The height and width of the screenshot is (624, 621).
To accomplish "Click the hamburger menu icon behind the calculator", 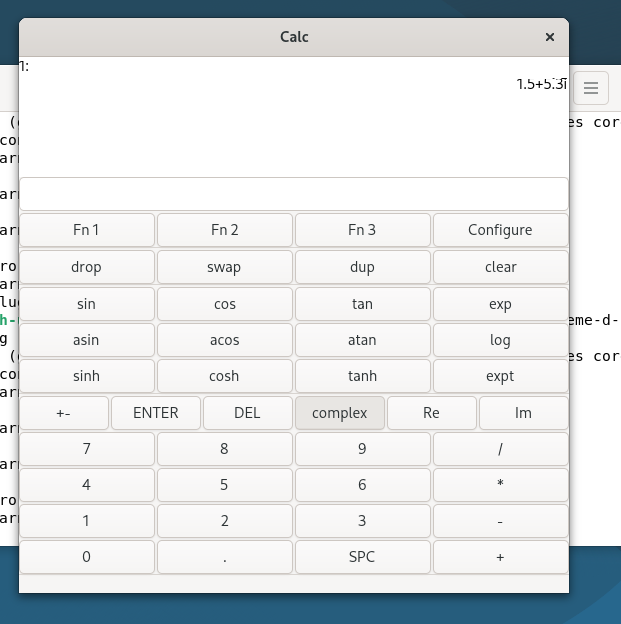I will (x=591, y=88).
